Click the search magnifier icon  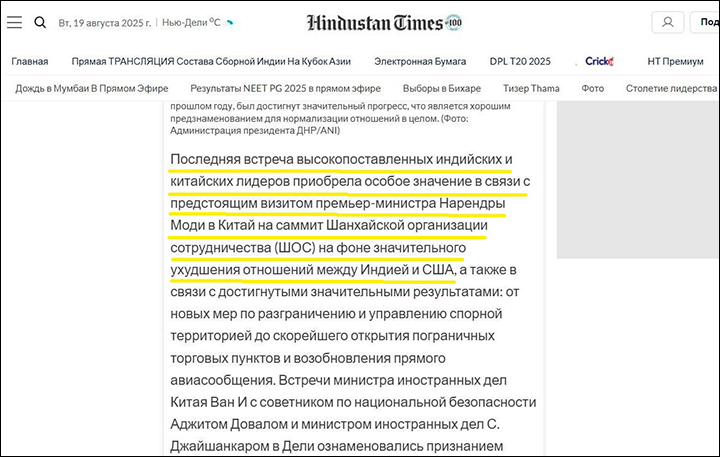pyautogui.click(x=40, y=22)
